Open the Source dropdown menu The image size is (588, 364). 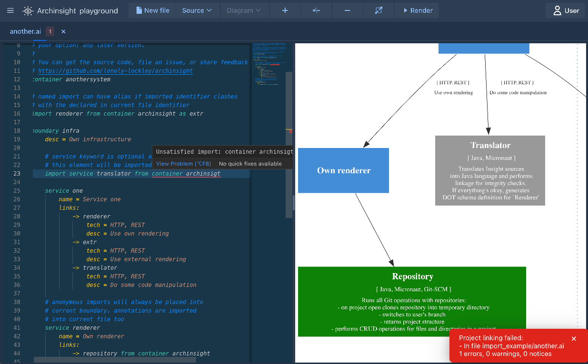[197, 10]
